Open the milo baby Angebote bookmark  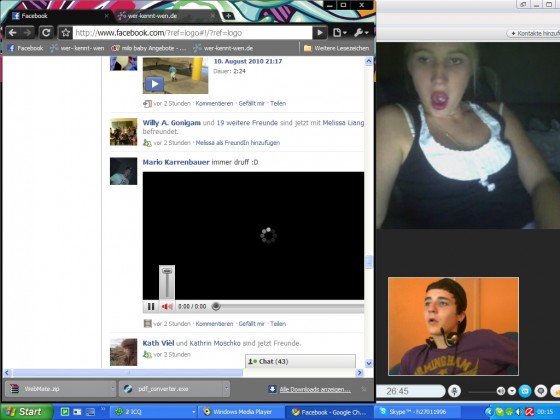pos(149,48)
